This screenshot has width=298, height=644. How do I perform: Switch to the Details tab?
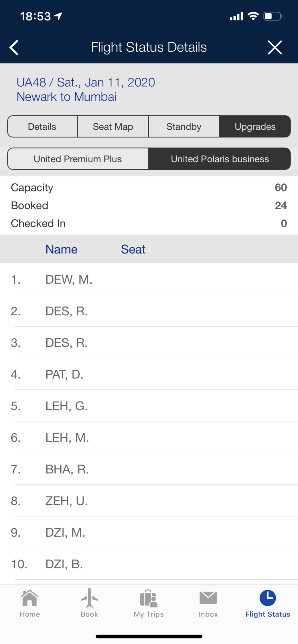point(42,126)
